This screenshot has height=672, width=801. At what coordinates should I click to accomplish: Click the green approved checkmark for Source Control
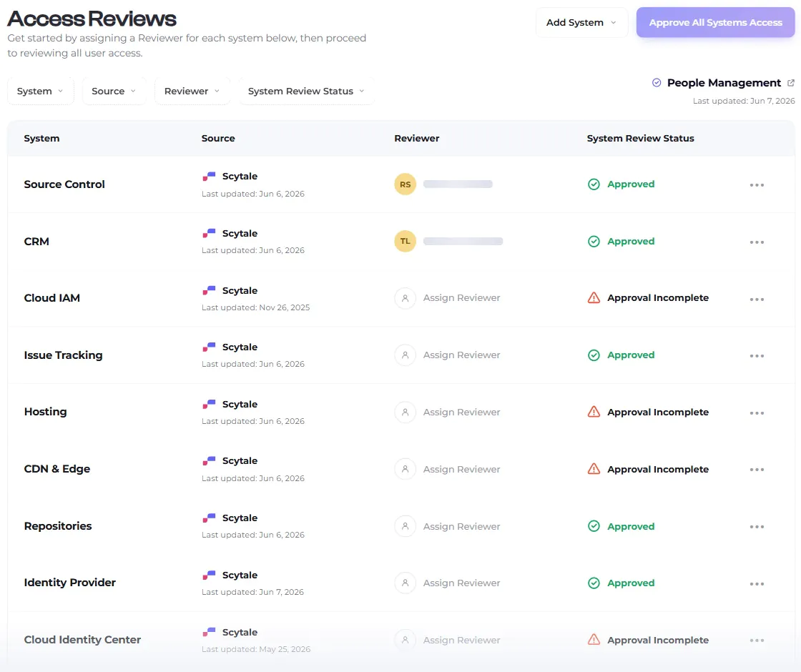point(594,184)
